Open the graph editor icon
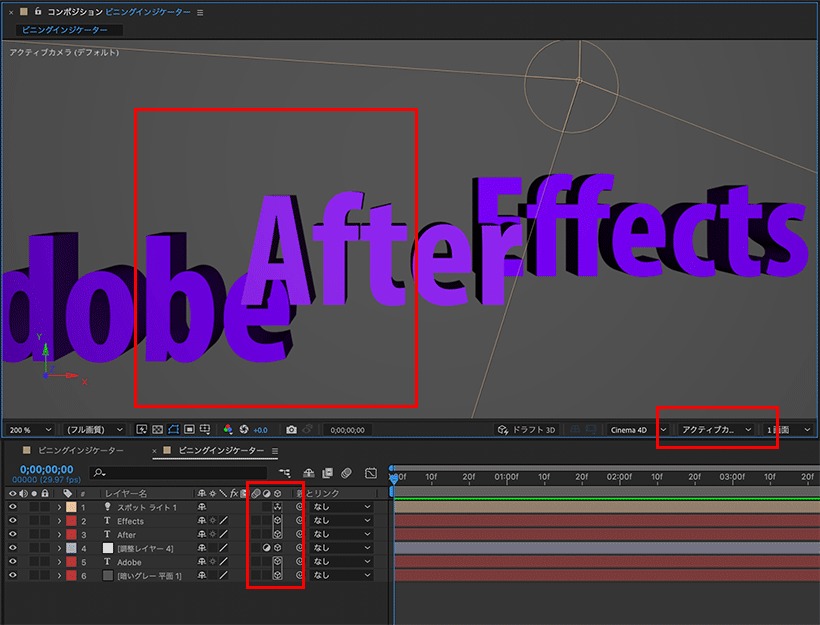Screen dimensions: 820x625 click(x=371, y=473)
